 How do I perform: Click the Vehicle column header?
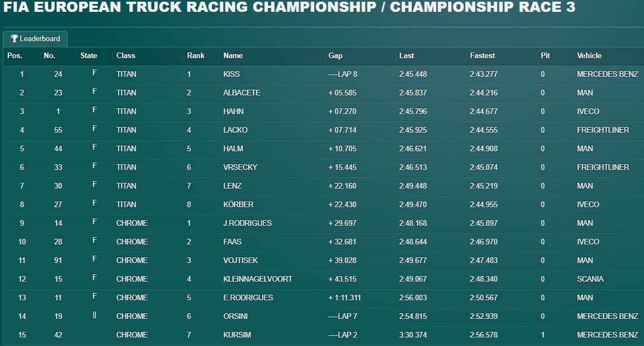[x=589, y=55]
